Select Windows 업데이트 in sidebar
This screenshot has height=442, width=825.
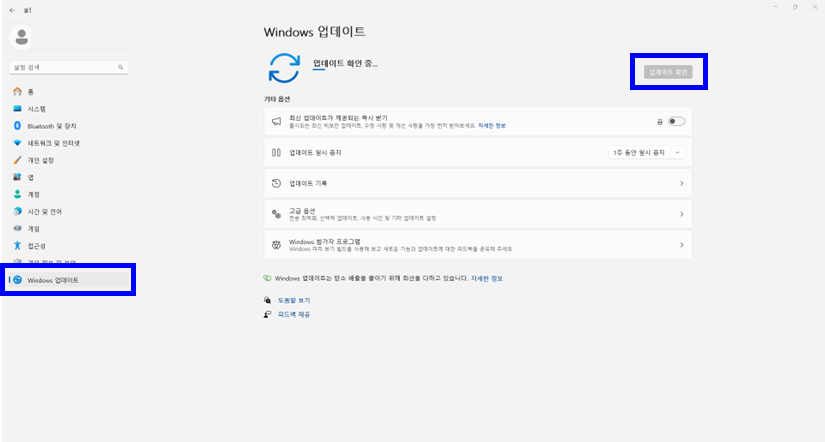coord(53,280)
